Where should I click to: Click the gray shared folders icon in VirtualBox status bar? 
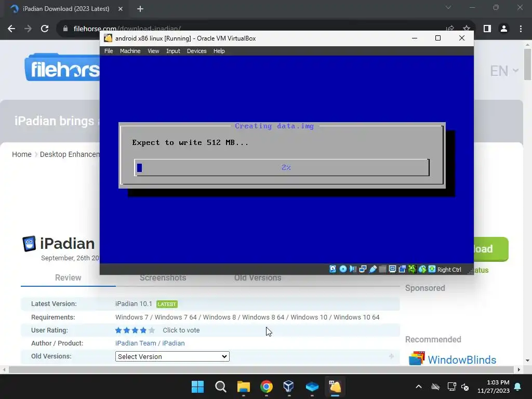coord(382,269)
